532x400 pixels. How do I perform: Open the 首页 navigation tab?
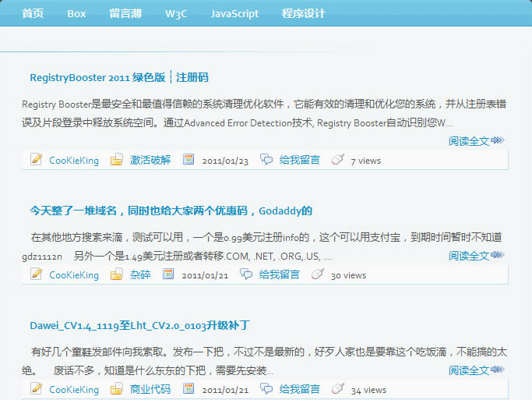pyautogui.click(x=33, y=13)
